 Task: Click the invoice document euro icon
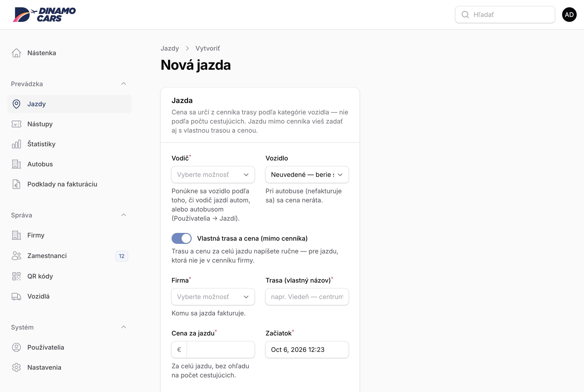pos(16,184)
